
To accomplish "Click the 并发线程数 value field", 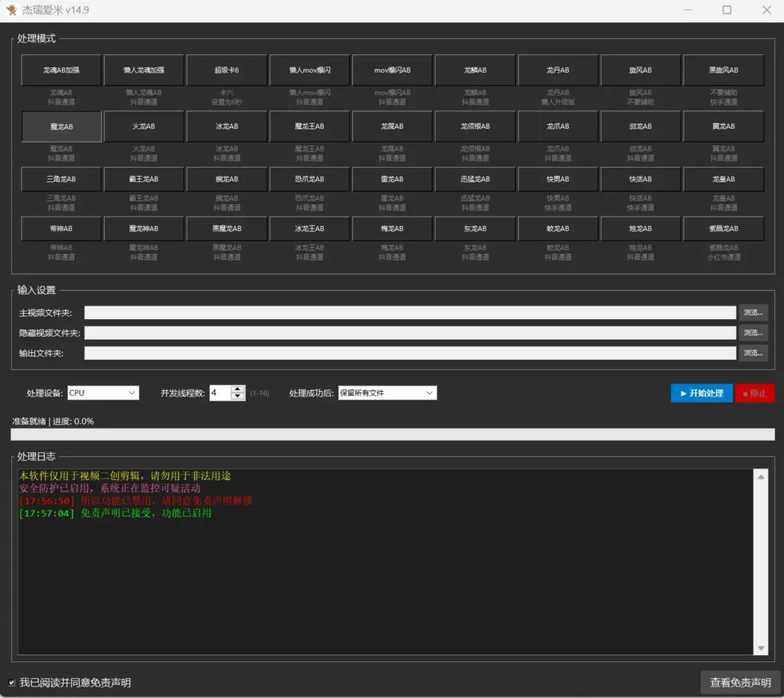I will pyautogui.click(x=220, y=393).
